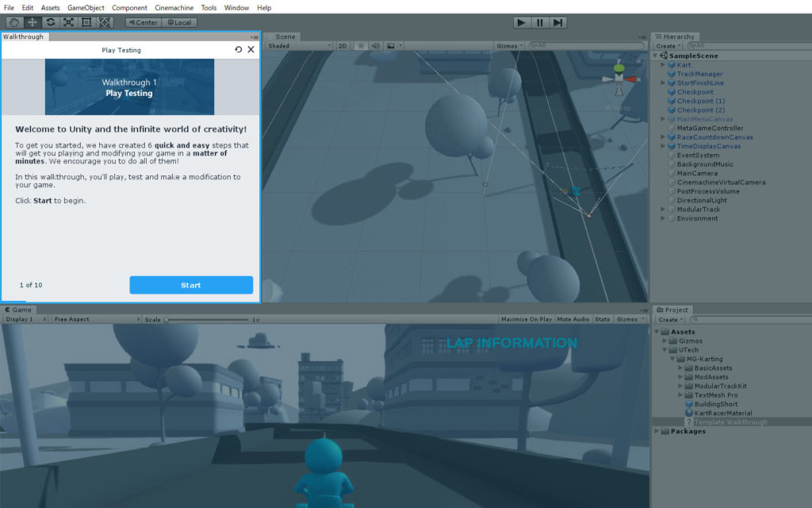The height and width of the screenshot is (508, 812).
Task: Open the Window menu
Action: click(236, 7)
